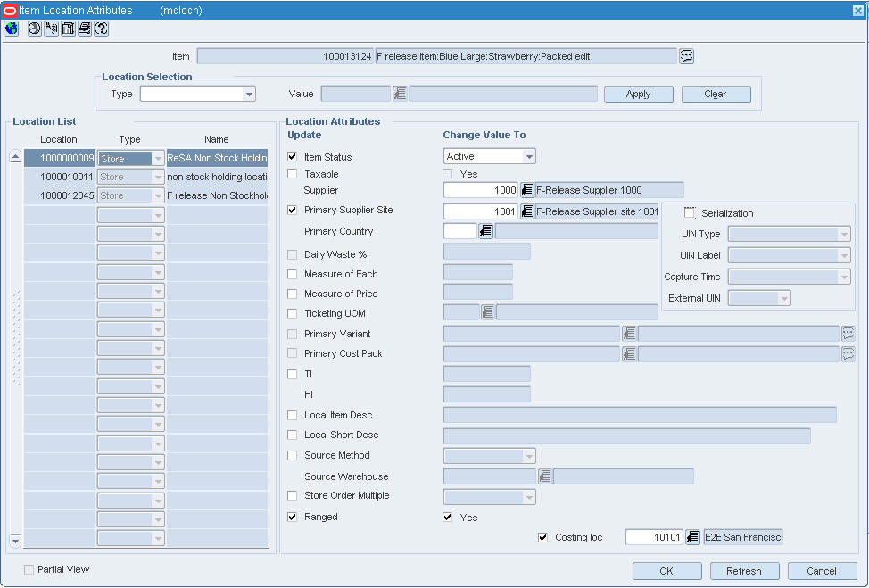Open the Location Selection Type dropdown
The width and height of the screenshot is (869, 588).
(249, 94)
